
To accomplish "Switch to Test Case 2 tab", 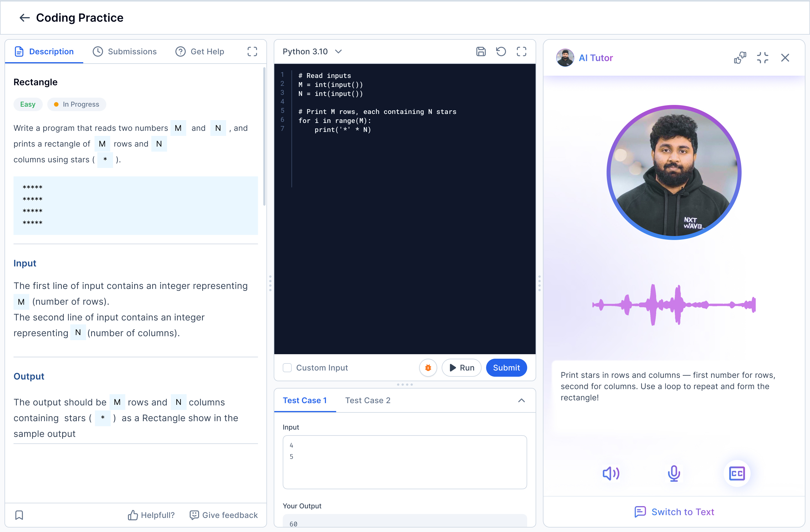I will click(368, 400).
